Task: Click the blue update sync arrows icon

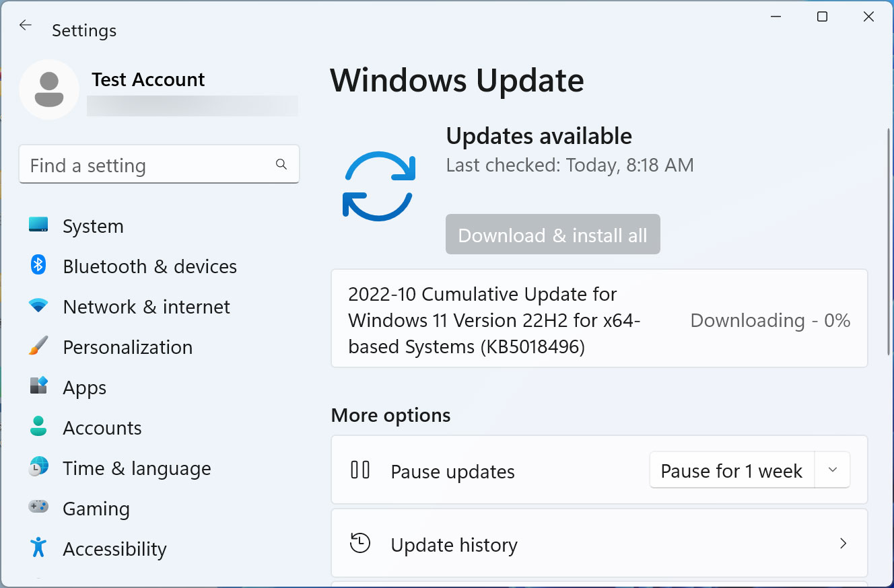Action: click(380, 186)
